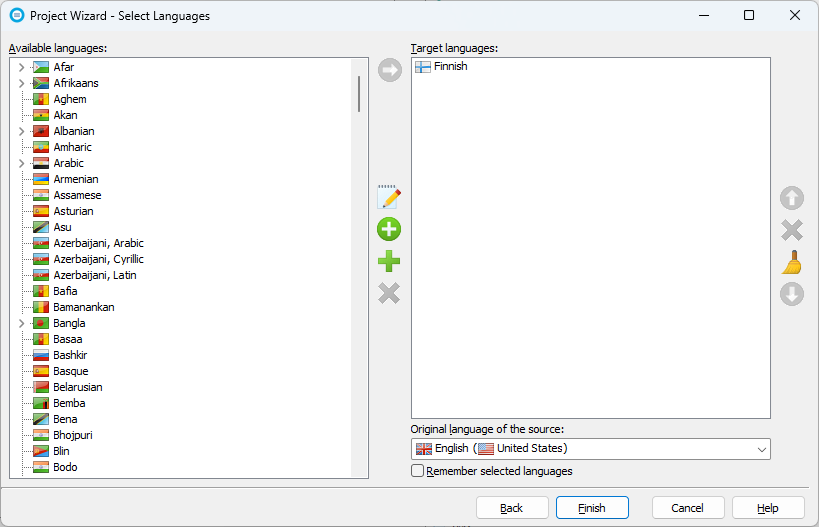Select Bamanankan in the list
This screenshot has height=527, width=819.
(84, 307)
